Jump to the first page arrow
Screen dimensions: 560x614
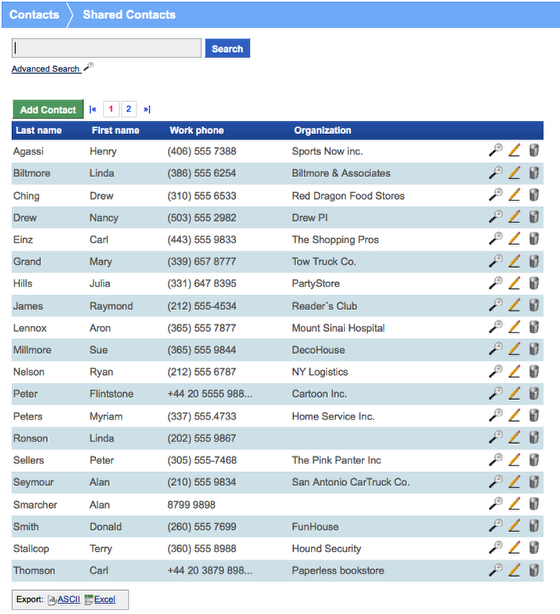(93, 109)
